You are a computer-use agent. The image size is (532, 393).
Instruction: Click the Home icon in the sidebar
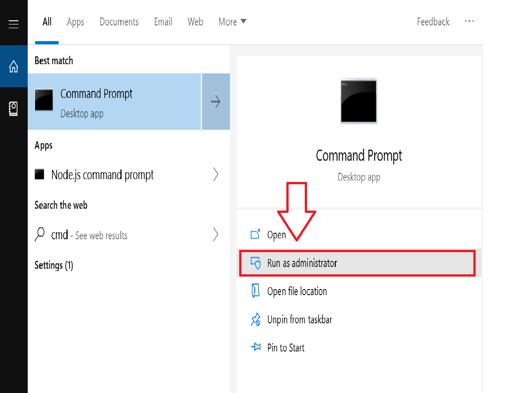coord(13,66)
